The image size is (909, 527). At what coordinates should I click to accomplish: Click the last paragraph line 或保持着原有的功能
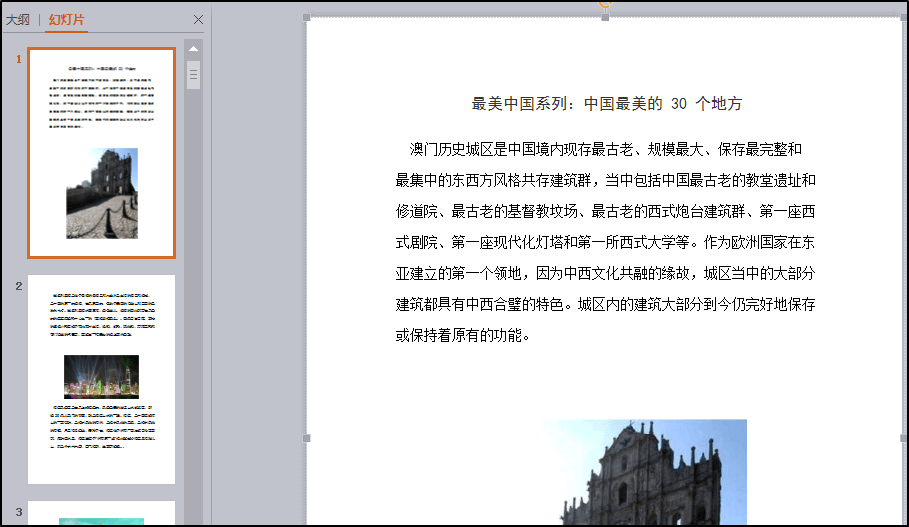(461, 335)
